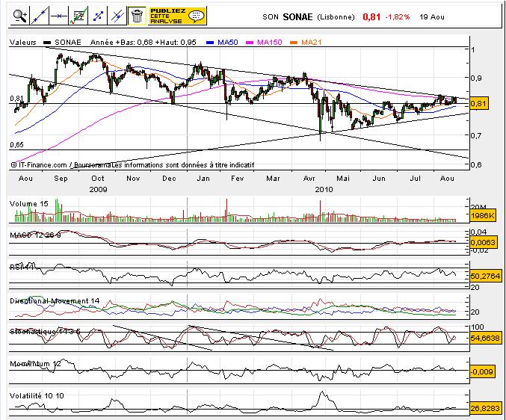Click the Jul month label
Image resolution: width=506 pixels, height=420 pixels.
(415, 178)
